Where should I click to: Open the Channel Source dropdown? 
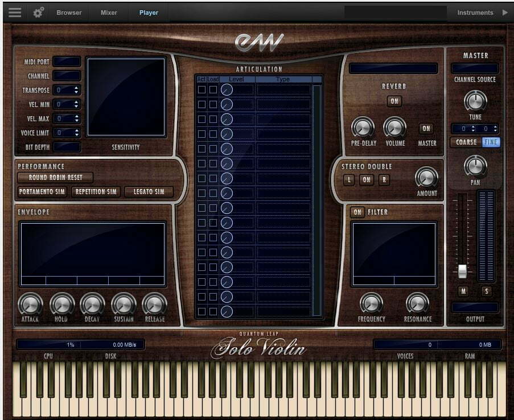(x=475, y=68)
